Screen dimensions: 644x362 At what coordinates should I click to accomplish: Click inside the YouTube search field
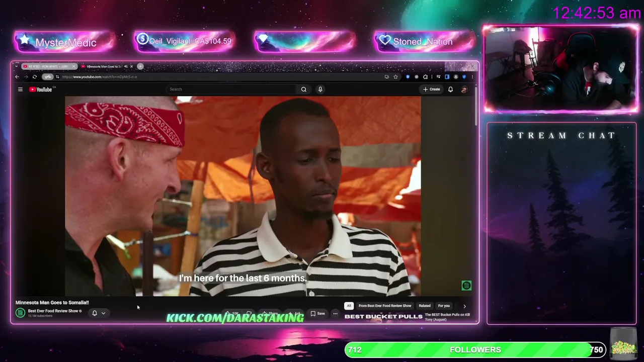click(231, 89)
